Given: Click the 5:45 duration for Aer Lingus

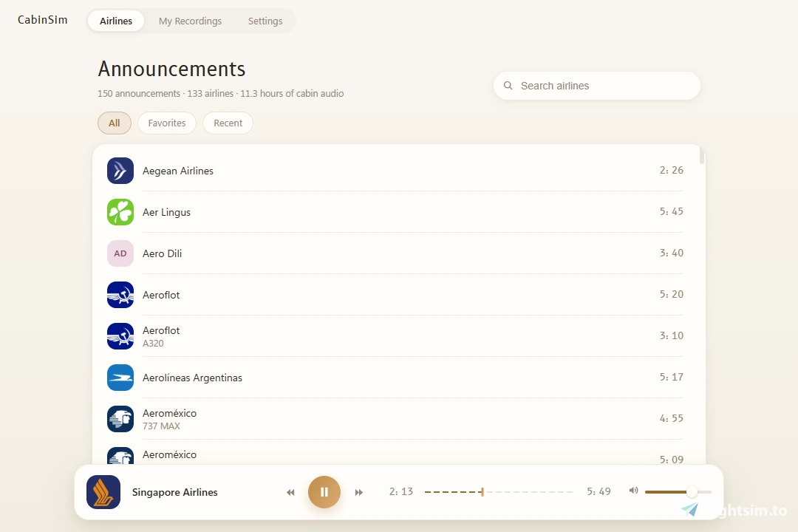Looking at the screenshot, I should 671,211.
